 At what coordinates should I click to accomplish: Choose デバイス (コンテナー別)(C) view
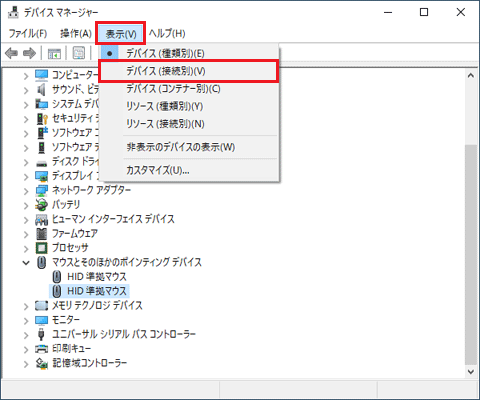tap(189, 89)
